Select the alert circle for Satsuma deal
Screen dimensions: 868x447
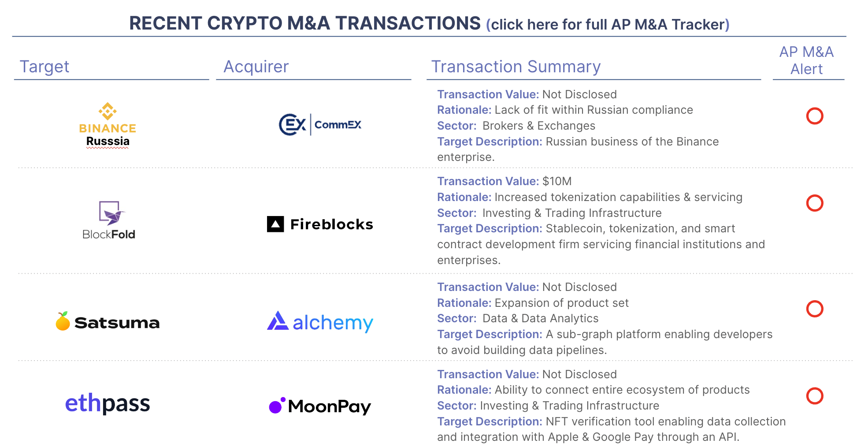click(814, 309)
